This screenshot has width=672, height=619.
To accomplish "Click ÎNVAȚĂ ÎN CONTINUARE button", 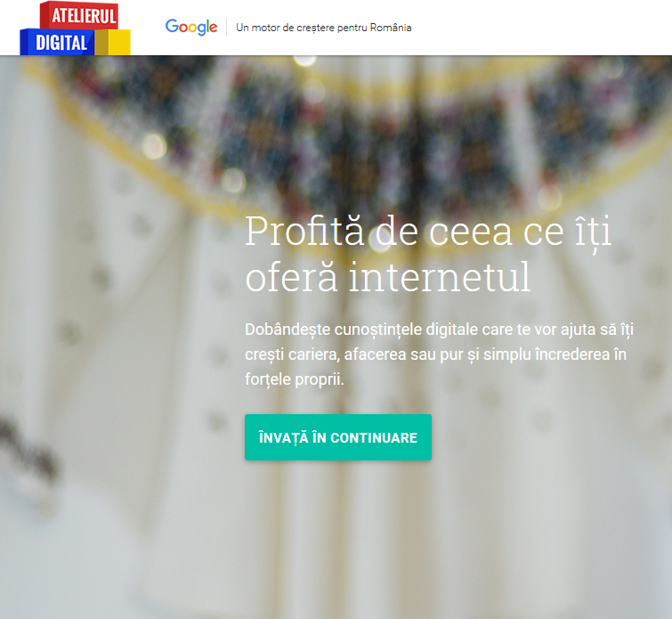I will [x=337, y=437].
